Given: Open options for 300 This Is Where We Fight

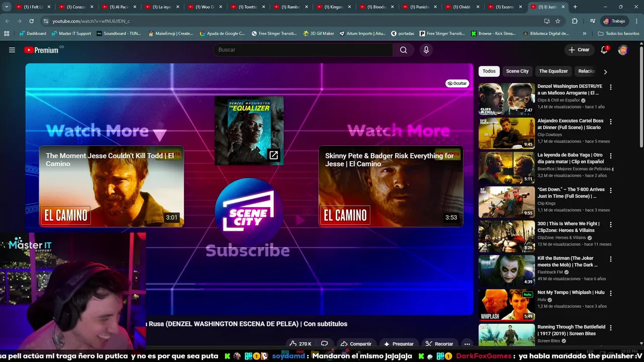Looking at the screenshot, I should tap(611, 225).
